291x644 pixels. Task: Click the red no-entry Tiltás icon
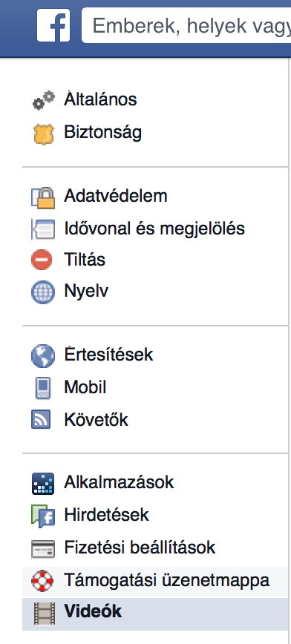42,260
